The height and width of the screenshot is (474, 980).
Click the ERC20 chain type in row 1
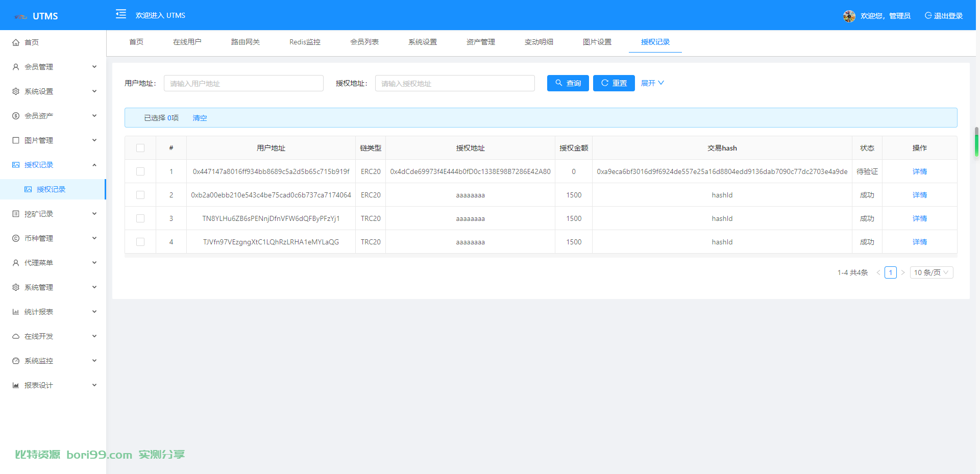coord(371,171)
